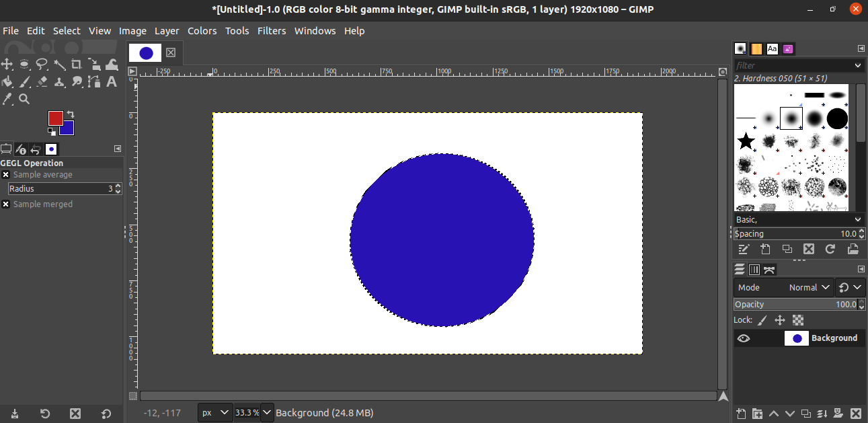
Task: Click the blue background color swatch
Action: pos(69,128)
